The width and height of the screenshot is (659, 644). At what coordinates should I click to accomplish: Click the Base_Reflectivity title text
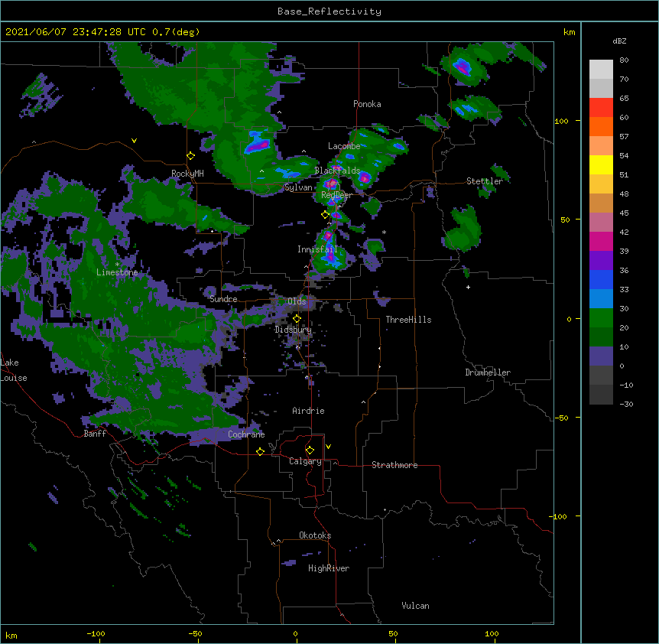click(329, 11)
